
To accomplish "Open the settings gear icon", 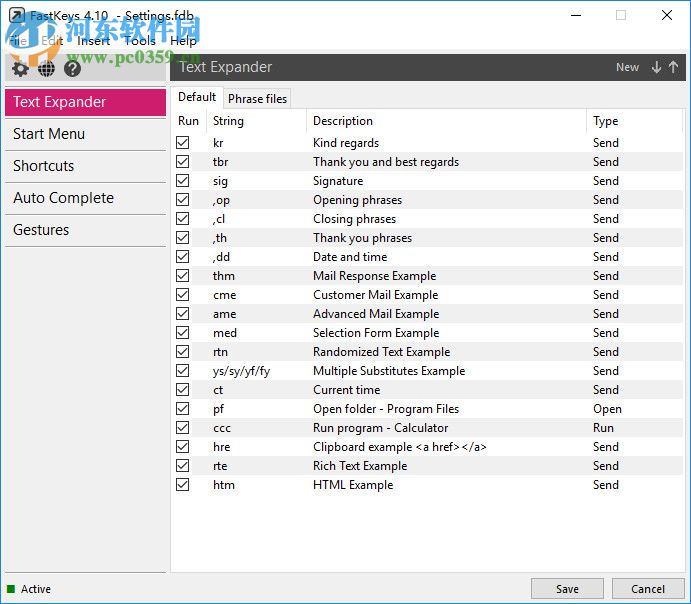I will click(x=20, y=69).
